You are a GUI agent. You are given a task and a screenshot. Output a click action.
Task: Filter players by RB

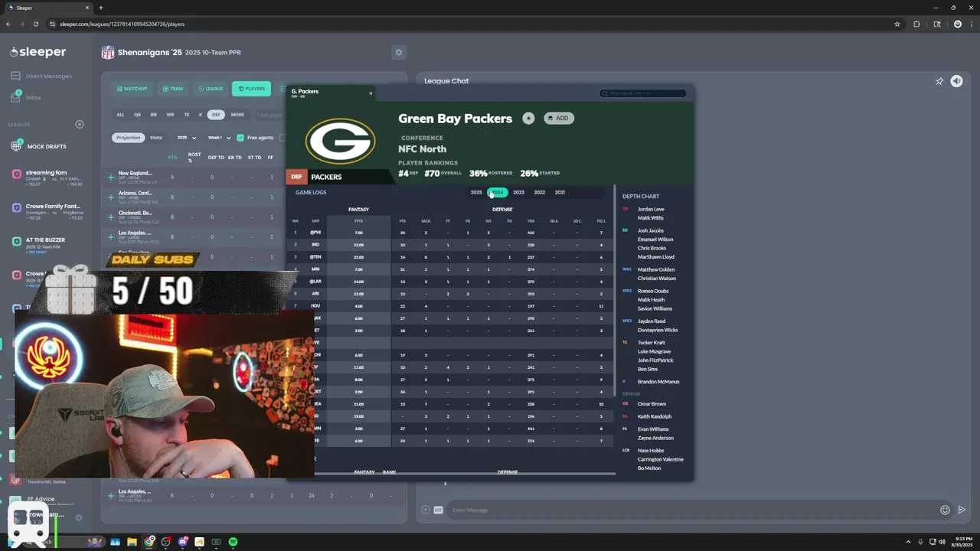click(153, 115)
